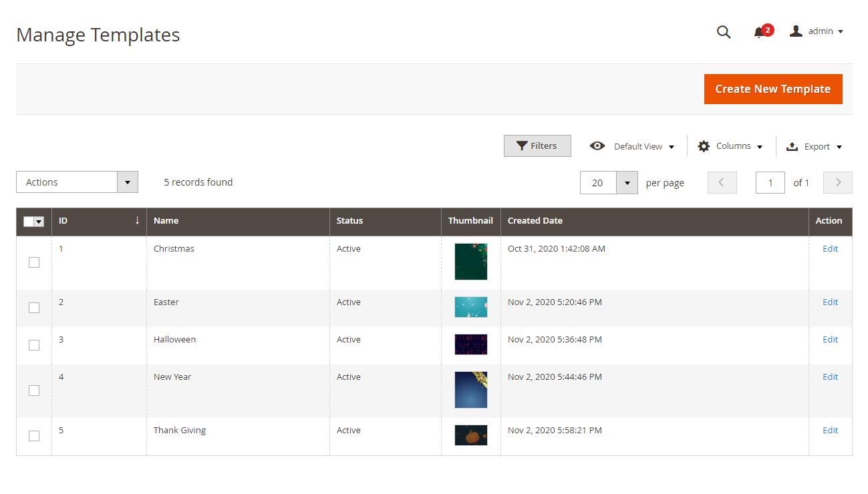Click the Default View eye icon
Viewport: 868px width, 494px height.
coord(597,146)
